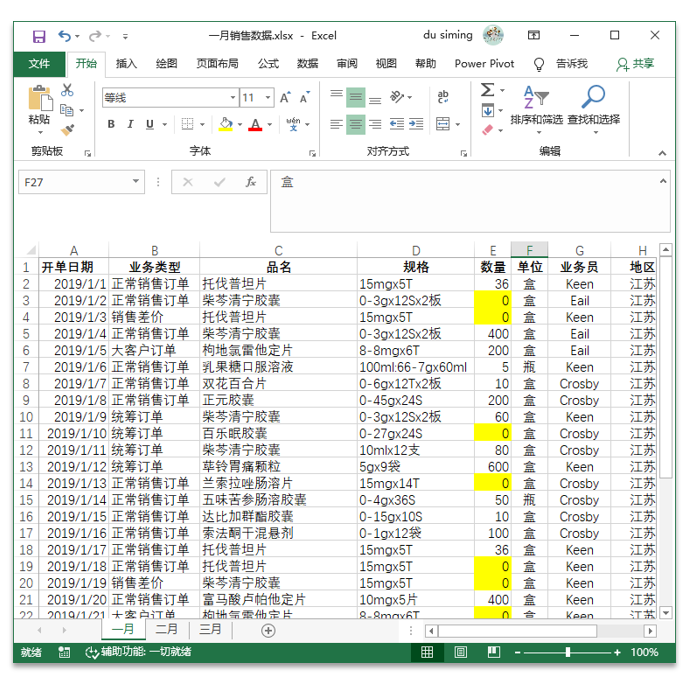The height and width of the screenshot is (688, 690).
Task: Click the phonetic guide wén icon
Action: tap(293, 124)
